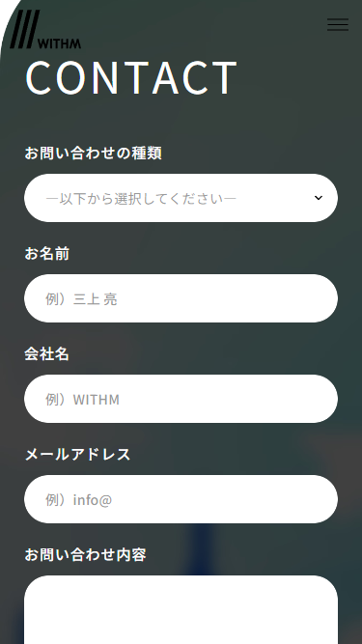Click the dropdown chevron arrow icon

point(319,198)
